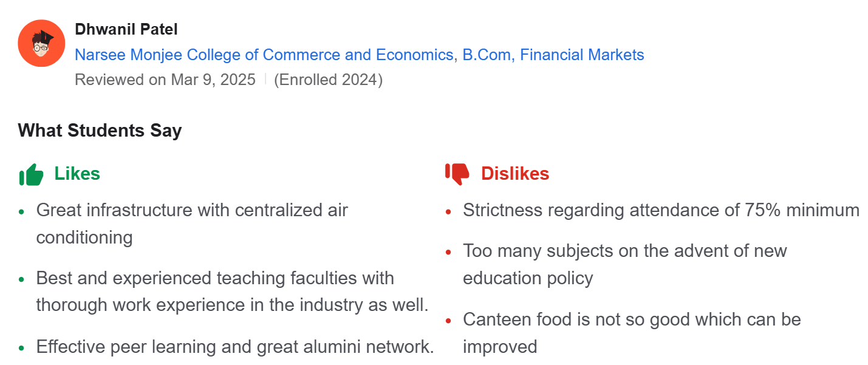Open Narsee Monjee College of Commerce link
The width and height of the screenshot is (868, 365).
point(264,55)
